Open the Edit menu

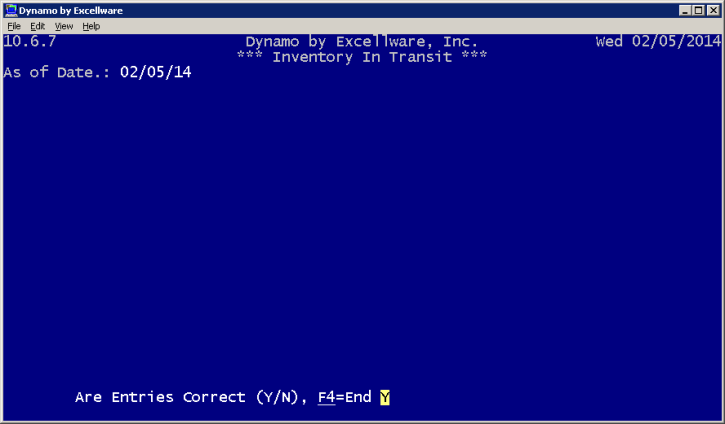37,26
